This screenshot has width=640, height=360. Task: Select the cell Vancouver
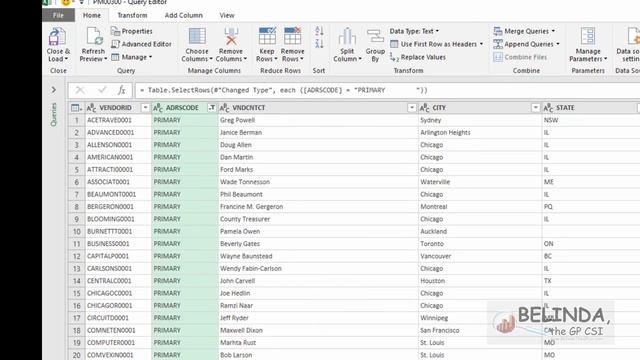(480, 256)
